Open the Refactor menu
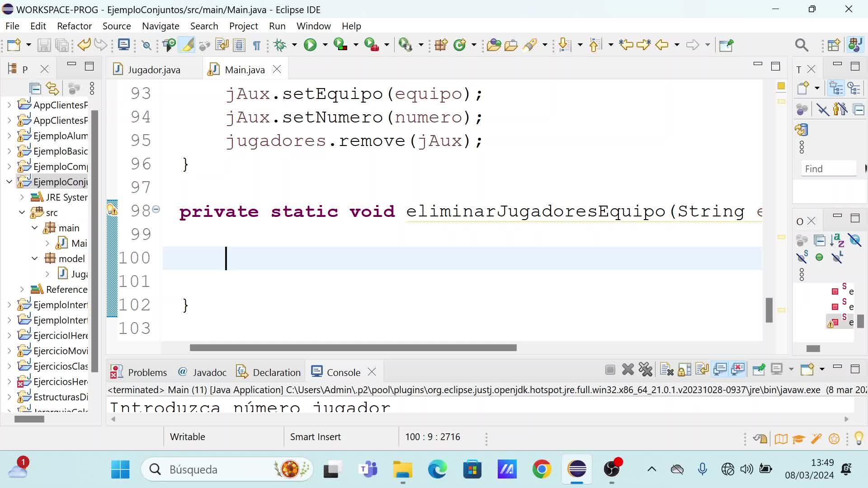 pos(74,26)
